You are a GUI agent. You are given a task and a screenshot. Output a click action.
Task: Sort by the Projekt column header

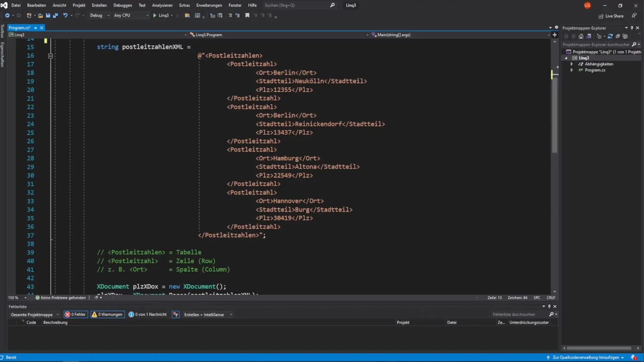point(403,322)
